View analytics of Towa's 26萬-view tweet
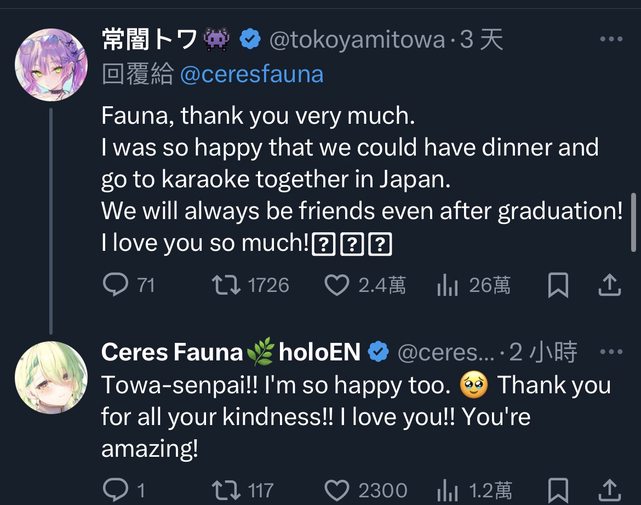The image size is (641, 505). 447,286
